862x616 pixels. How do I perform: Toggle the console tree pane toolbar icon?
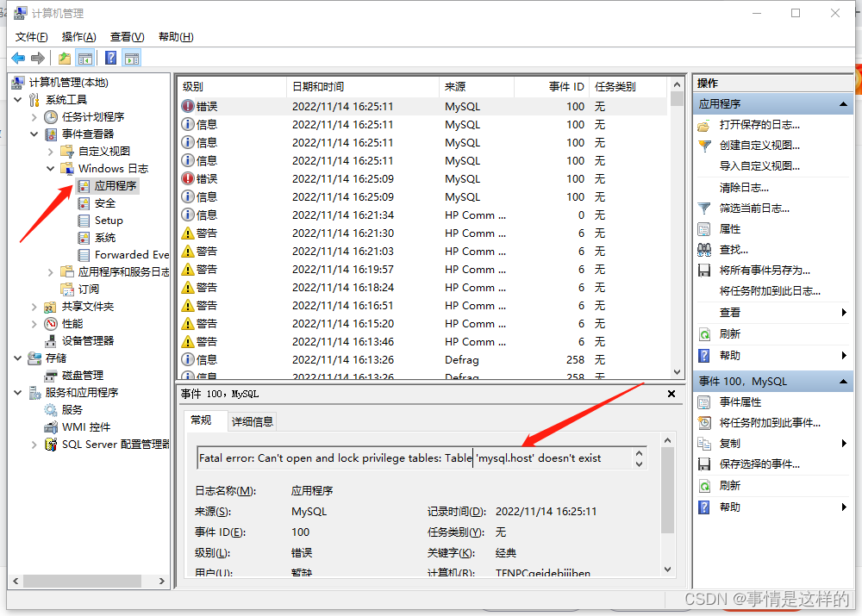coord(85,58)
